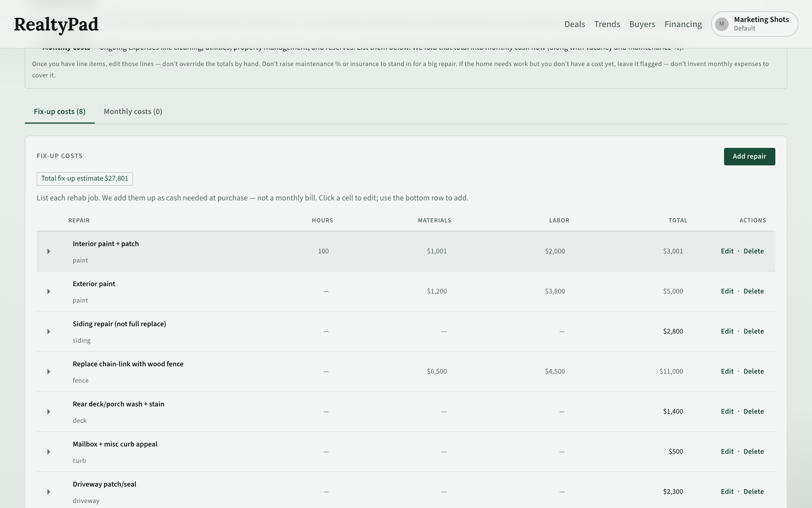
Task: Click the Hours column header
Action: 322,220
